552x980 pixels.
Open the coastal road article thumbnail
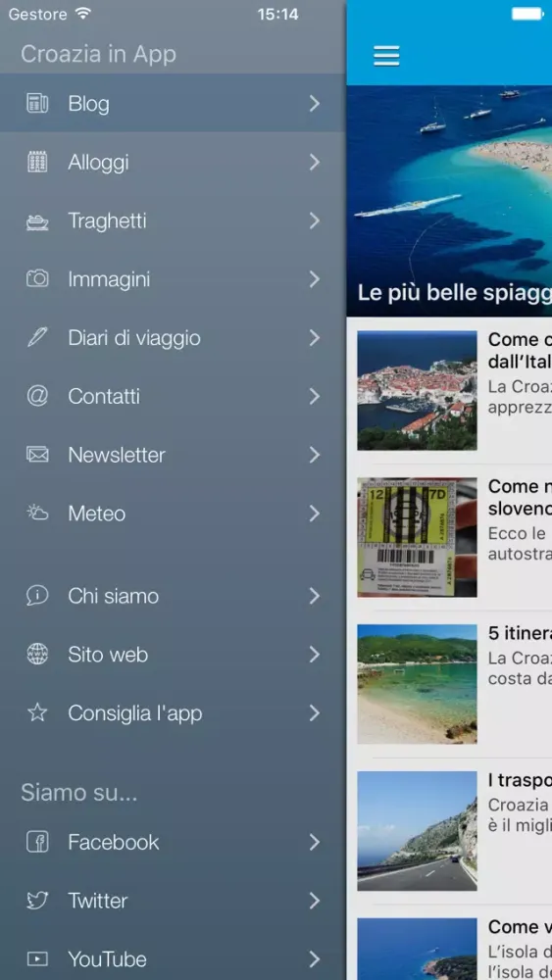tap(417, 831)
